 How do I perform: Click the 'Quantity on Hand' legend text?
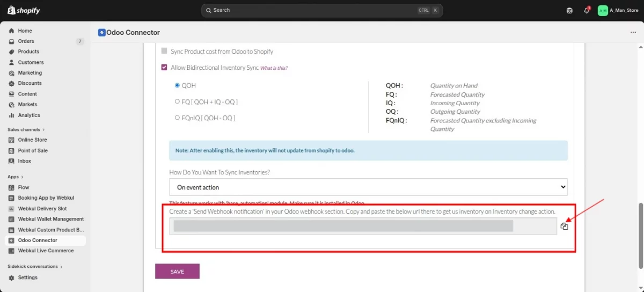click(x=454, y=86)
